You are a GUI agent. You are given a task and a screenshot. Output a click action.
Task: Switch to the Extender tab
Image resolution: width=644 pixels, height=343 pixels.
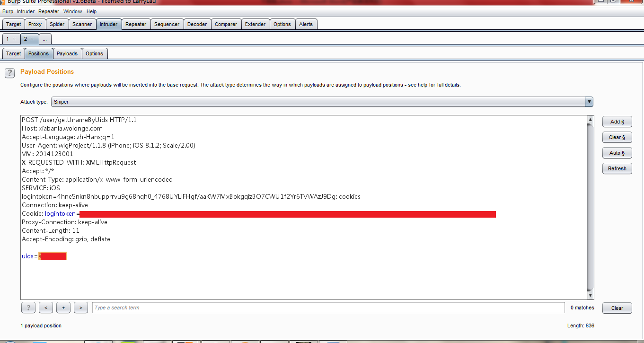pos(256,24)
